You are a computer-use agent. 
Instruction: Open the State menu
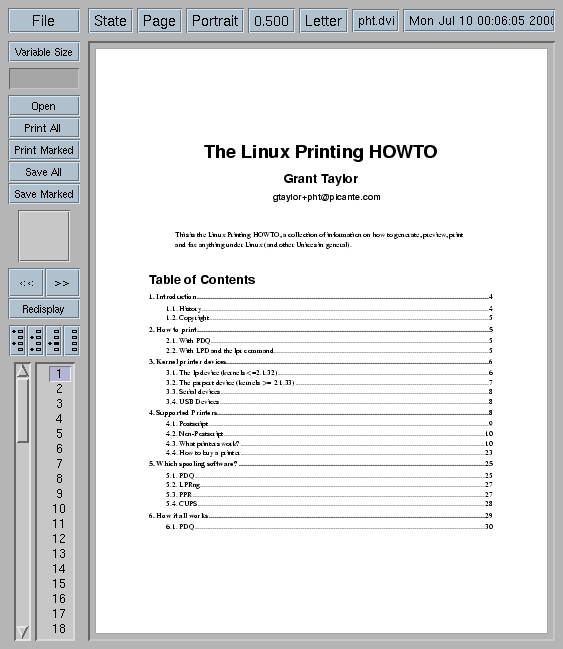(x=110, y=21)
